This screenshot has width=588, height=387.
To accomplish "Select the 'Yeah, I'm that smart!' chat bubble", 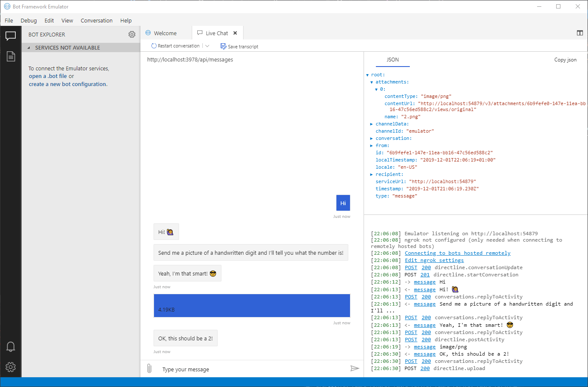I will 188,273.
